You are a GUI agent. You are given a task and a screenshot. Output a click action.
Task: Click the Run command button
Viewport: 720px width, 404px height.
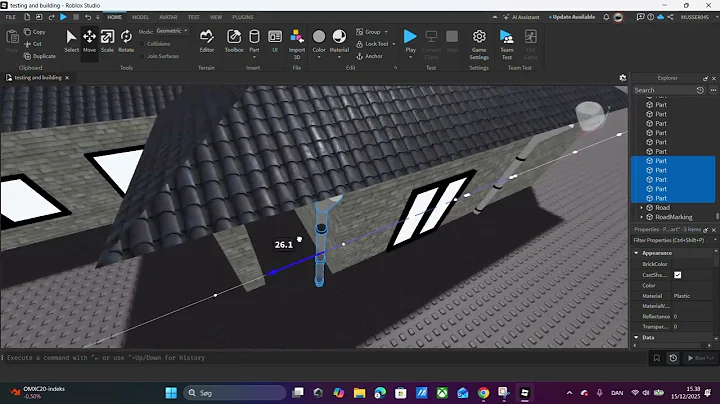click(x=700, y=358)
